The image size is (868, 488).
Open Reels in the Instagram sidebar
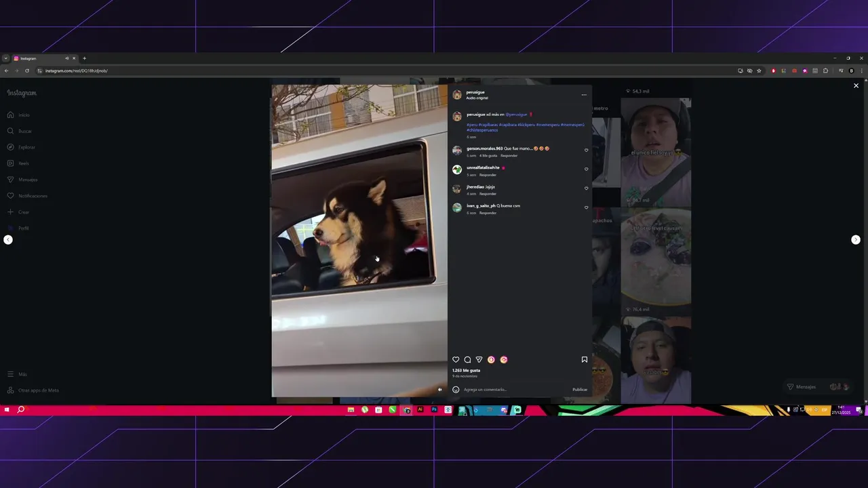tap(18, 164)
